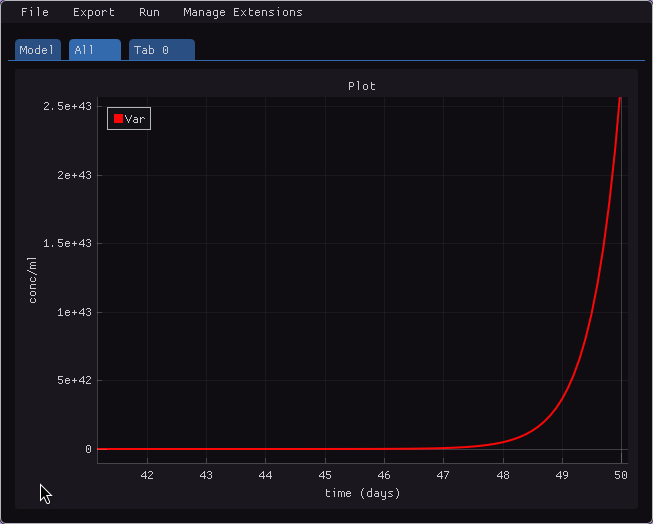The image size is (653, 524).
Task: Open the File menu
Action: point(34,13)
